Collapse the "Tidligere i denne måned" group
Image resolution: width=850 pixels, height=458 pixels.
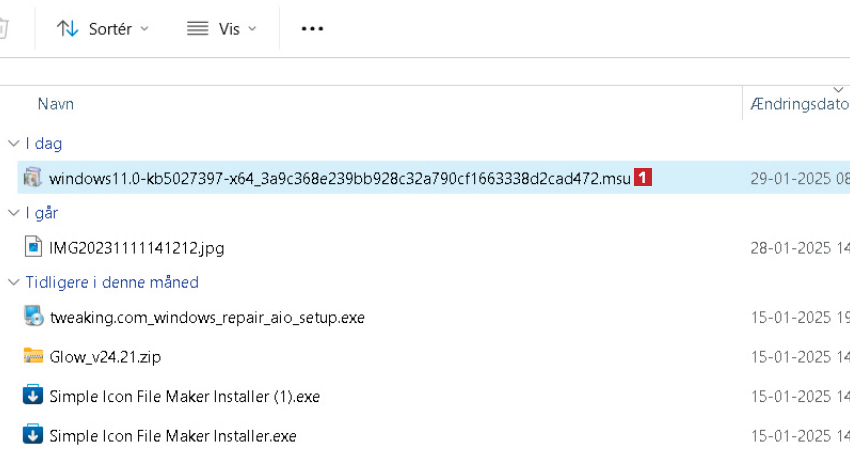click(12, 282)
